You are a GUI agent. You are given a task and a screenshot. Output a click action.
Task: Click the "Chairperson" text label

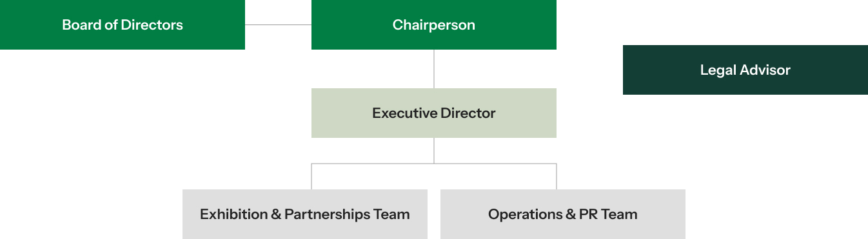click(434, 25)
